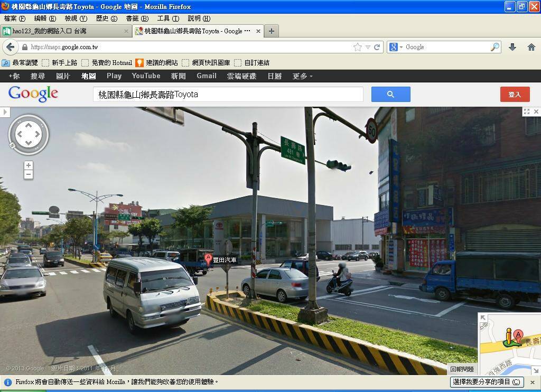
Task: Close the hao123 tab
Action: pos(126,31)
